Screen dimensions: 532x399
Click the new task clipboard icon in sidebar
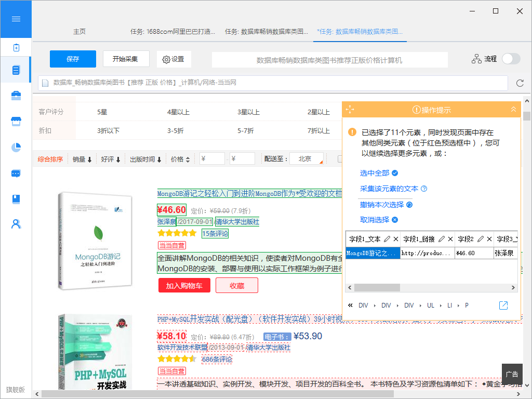(x=16, y=47)
